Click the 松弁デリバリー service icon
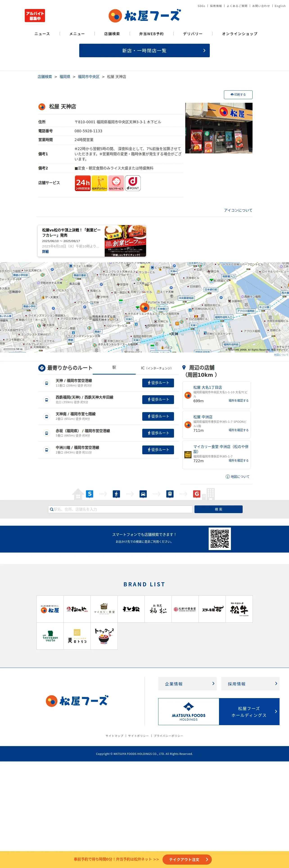289x868 pixels. click(99, 183)
